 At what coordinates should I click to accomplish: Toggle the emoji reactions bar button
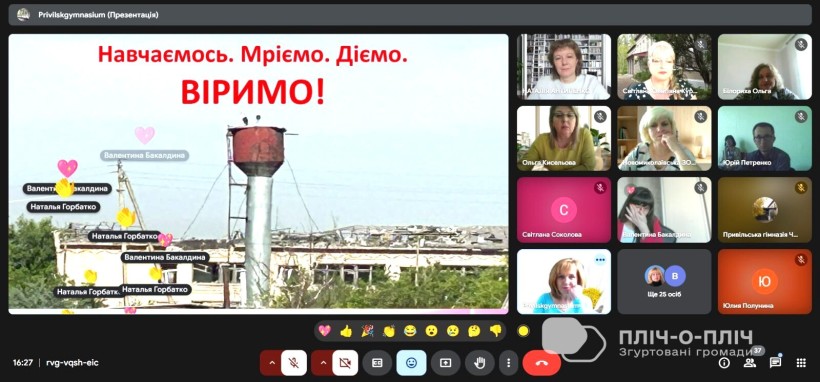click(x=412, y=363)
